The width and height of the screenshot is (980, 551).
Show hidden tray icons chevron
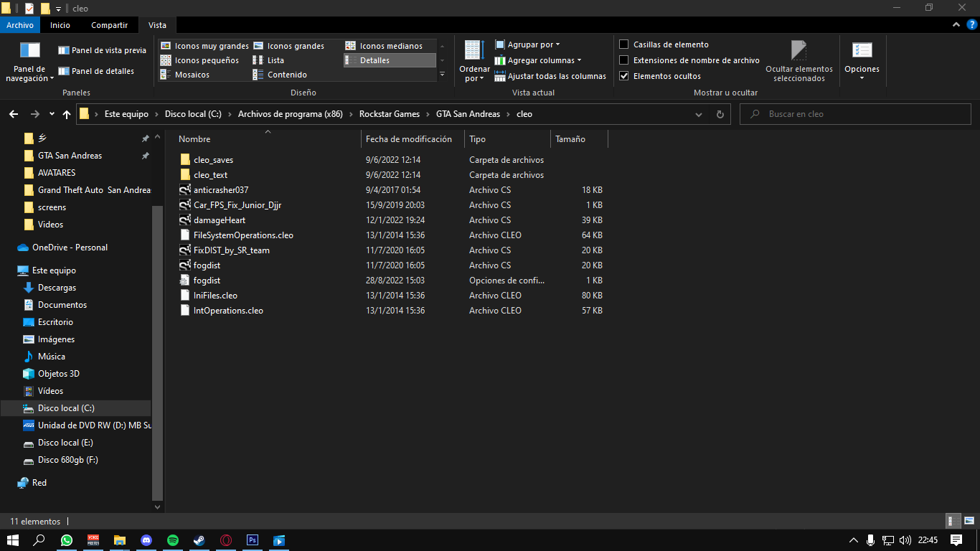(x=854, y=540)
